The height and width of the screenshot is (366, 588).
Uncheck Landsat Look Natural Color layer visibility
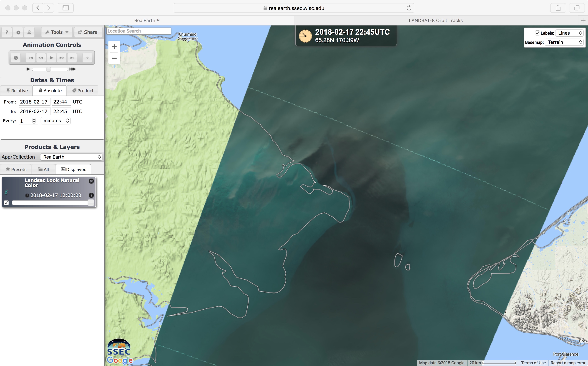(6, 203)
